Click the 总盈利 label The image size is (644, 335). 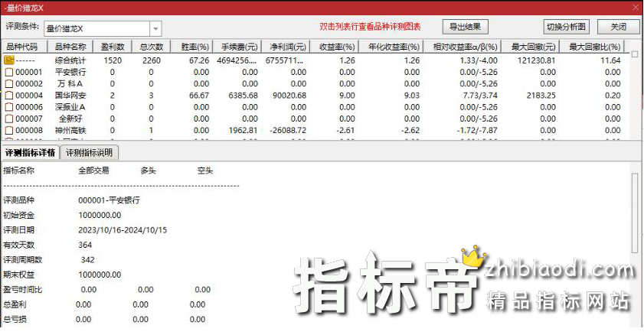coord(15,304)
